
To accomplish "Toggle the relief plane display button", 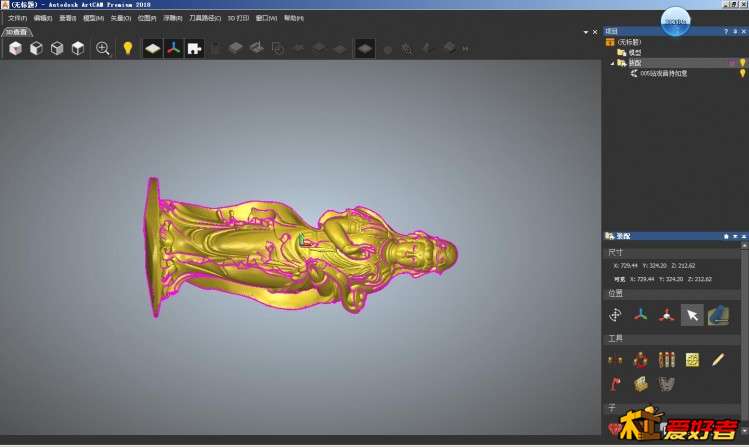I will tap(153, 48).
